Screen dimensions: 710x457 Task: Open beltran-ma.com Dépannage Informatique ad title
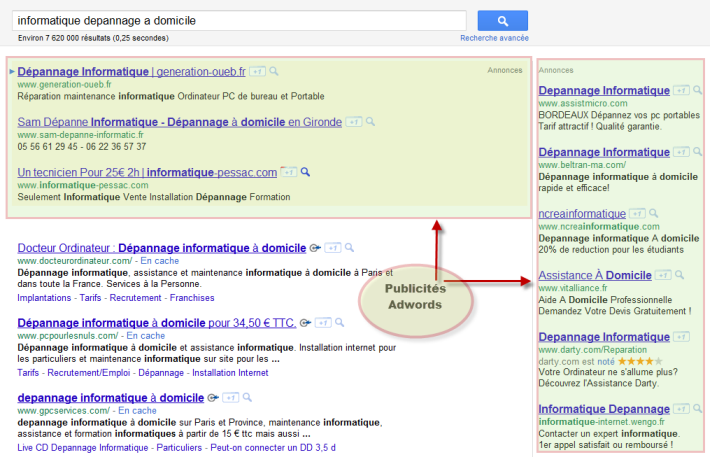604,152
